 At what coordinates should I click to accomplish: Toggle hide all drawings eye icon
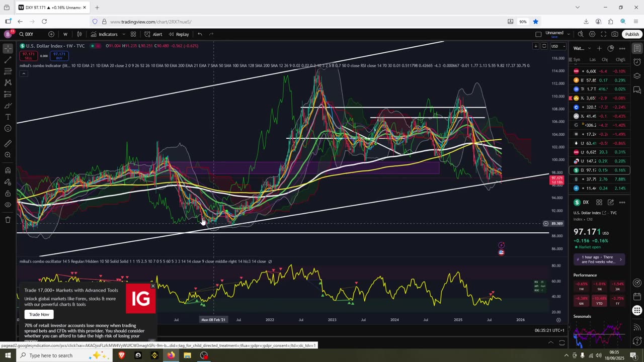pos(8,205)
